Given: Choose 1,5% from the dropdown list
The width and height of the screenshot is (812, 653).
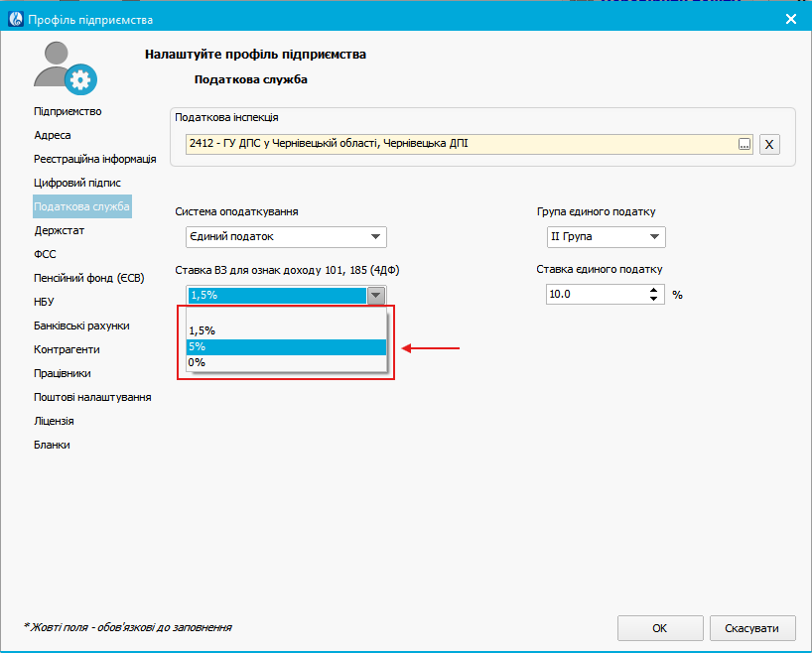Looking at the screenshot, I should (286, 330).
